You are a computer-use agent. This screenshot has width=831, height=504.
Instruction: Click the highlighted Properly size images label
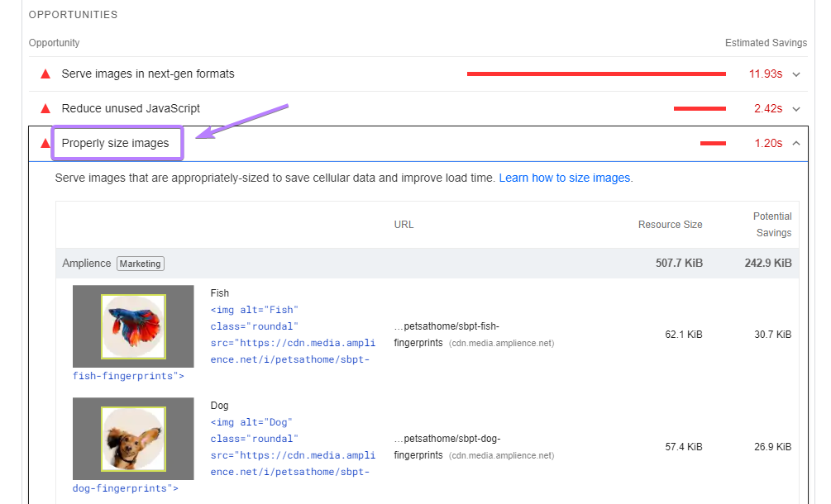(117, 142)
